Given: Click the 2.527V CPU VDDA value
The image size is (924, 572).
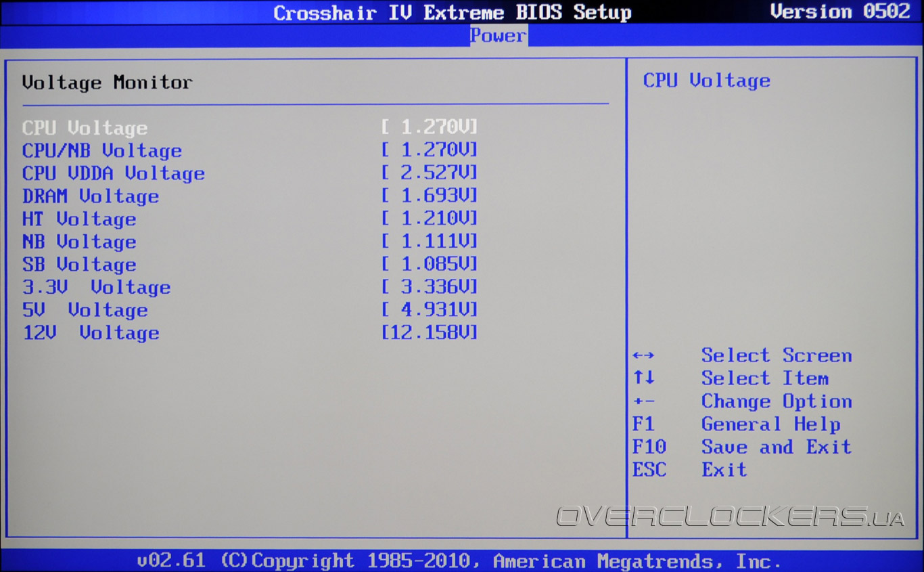Looking at the screenshot, I should pos(430,173).
